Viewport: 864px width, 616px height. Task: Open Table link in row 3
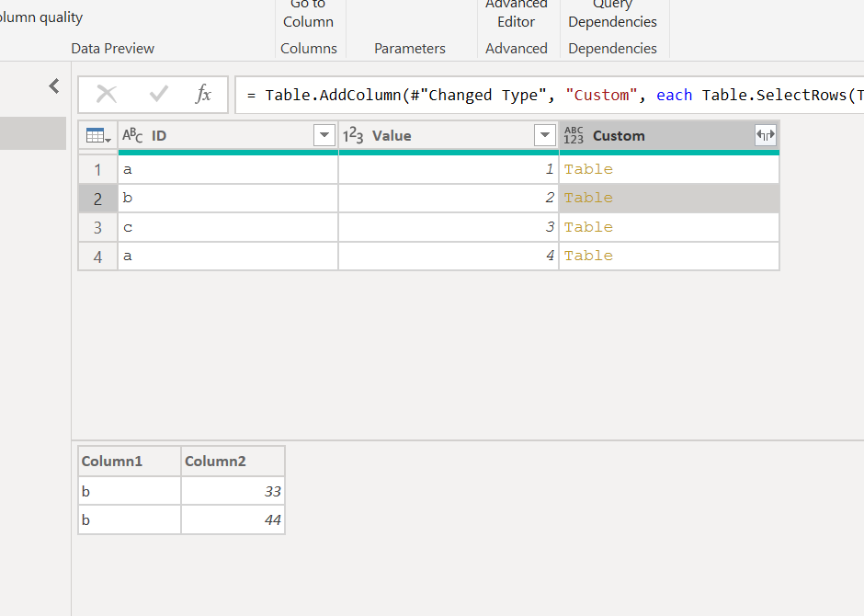click(588, 227)
